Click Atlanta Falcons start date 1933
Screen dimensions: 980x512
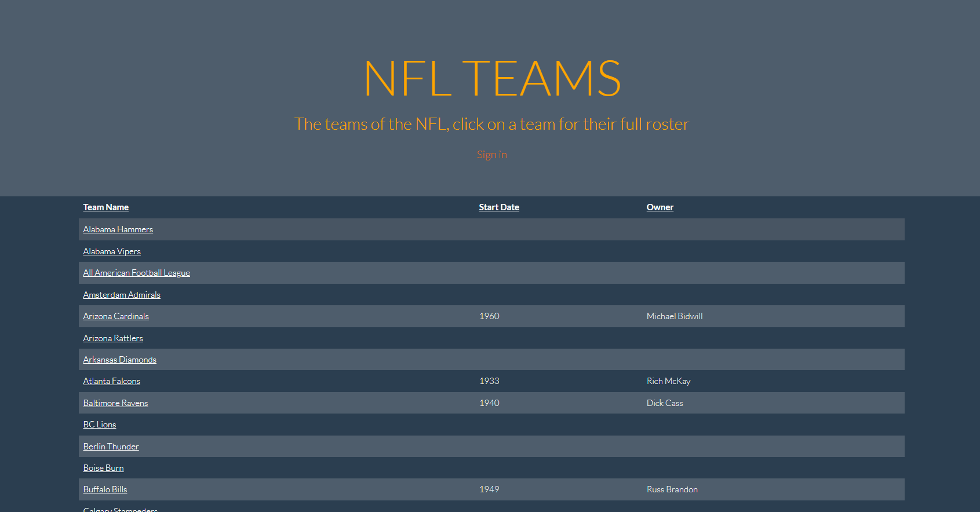(x=489, y=381)
